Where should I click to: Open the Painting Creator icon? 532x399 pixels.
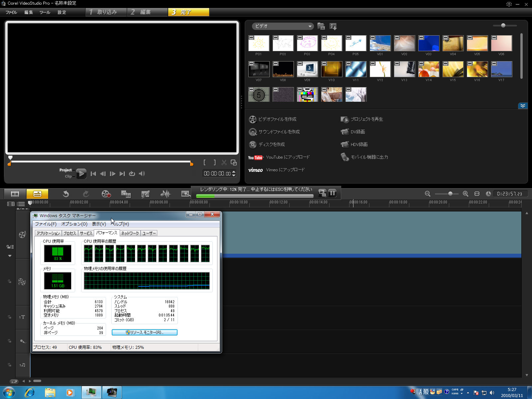(145, 194)
